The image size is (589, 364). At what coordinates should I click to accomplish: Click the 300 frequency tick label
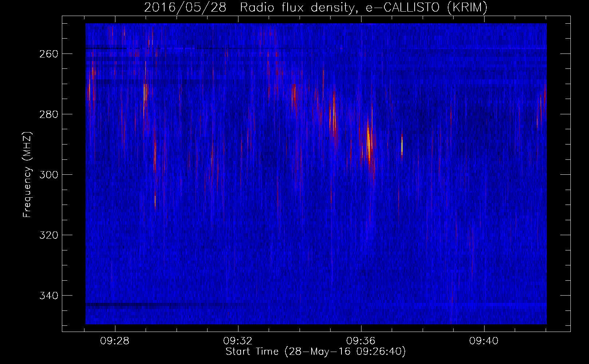point(49,175)
